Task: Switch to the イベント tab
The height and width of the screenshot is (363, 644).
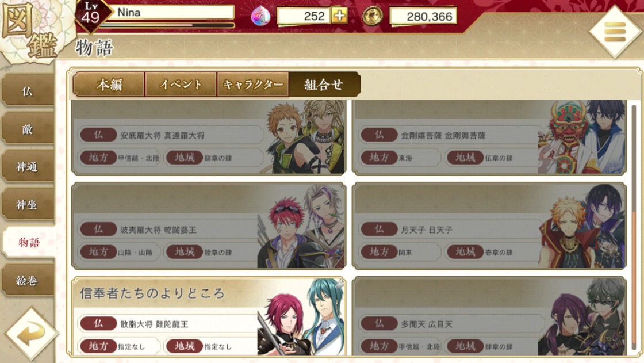Action: coord(181,84)
